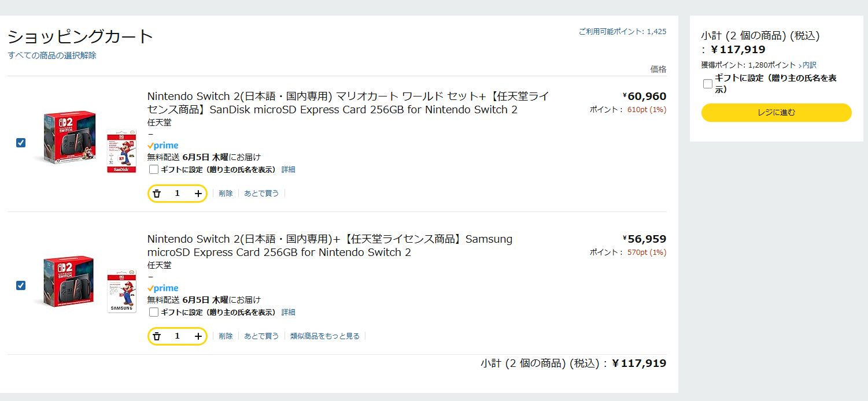This screenshot has height=401, width=868.
Task: Click the prime logo on the Mario Kart set
Action: point(163,146)
